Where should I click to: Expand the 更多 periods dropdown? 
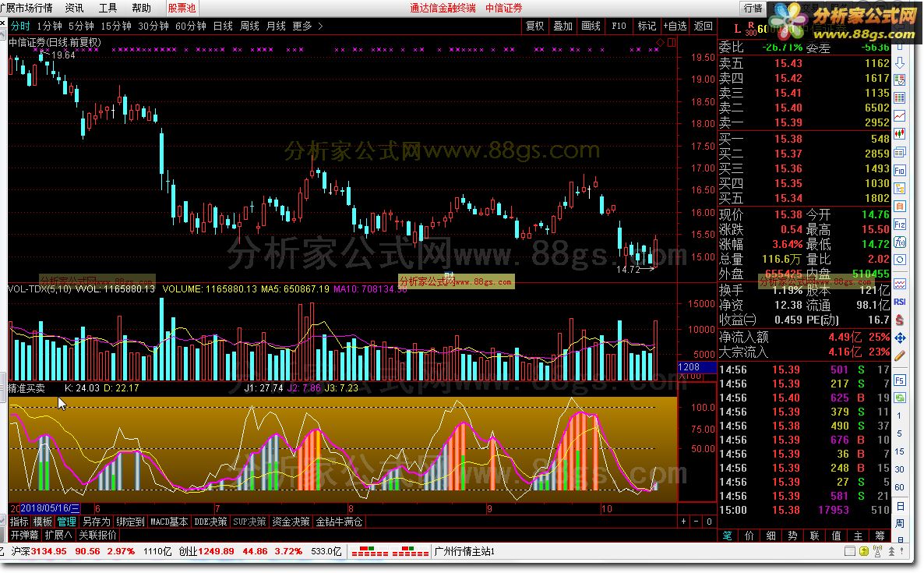click(x=307, y=26)
